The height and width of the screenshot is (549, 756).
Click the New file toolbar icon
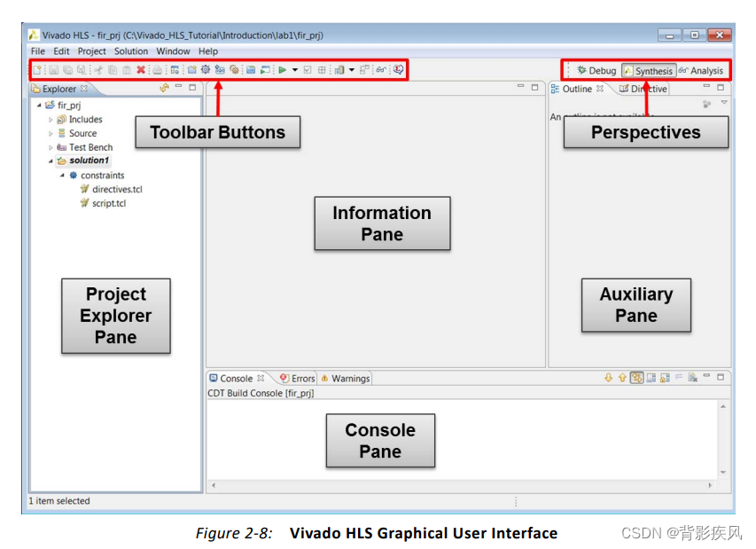tap(37, 70)
